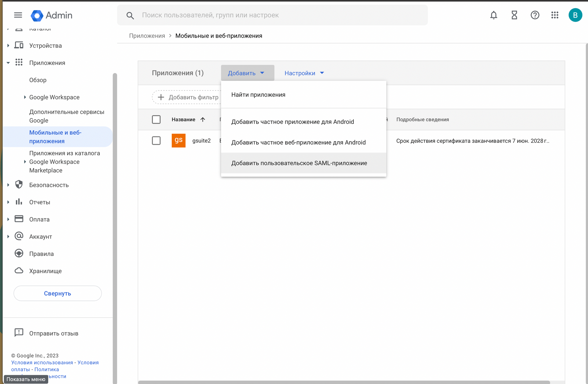Select Добавить пользовательское SAML-приложение menu item
Screen dimensions: 588x384
[x=299, y=163]
